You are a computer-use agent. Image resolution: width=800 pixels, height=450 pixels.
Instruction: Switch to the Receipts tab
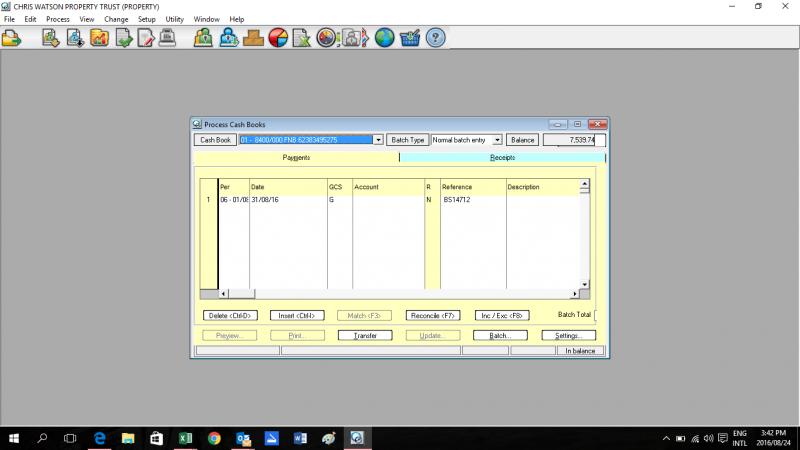[502, 158]
